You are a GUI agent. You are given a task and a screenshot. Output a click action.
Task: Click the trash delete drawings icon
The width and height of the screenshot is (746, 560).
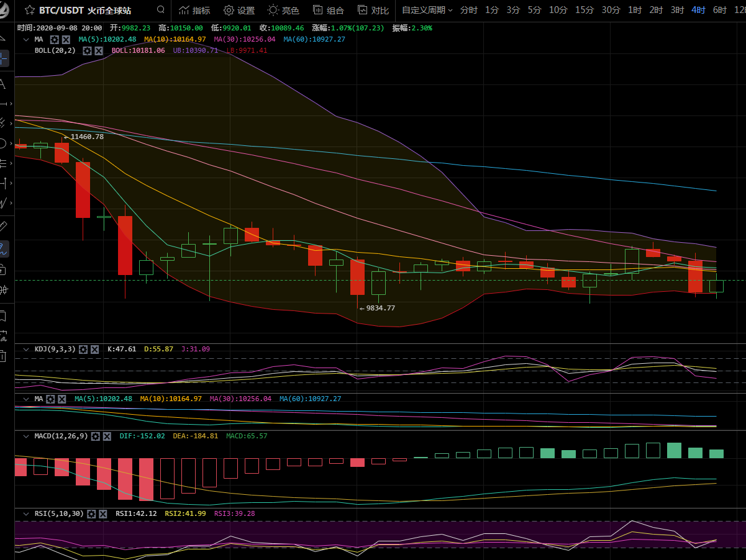pyautogui.click(x=2, y=356)
